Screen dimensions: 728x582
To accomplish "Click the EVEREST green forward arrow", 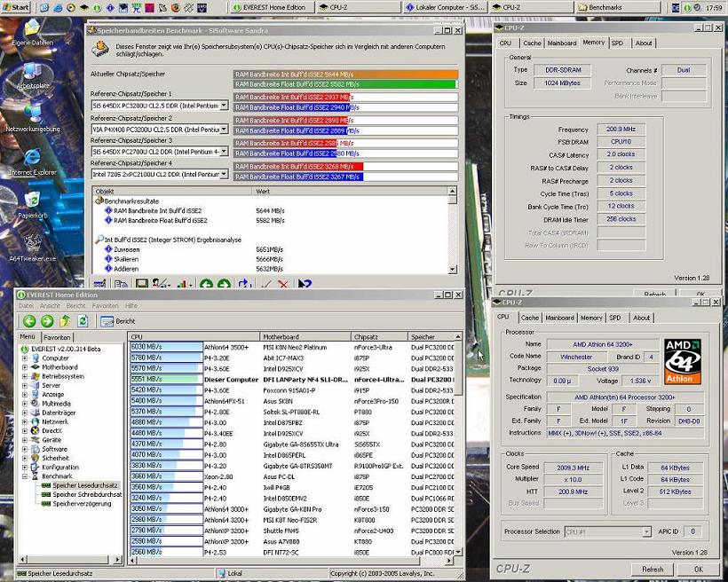I will click(x=47, y=321).
